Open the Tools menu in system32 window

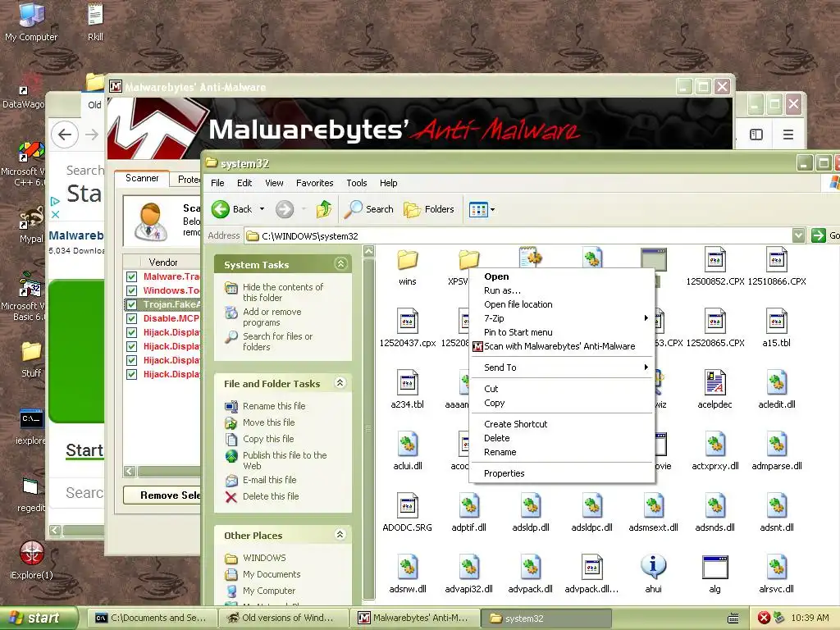[356, 183]
